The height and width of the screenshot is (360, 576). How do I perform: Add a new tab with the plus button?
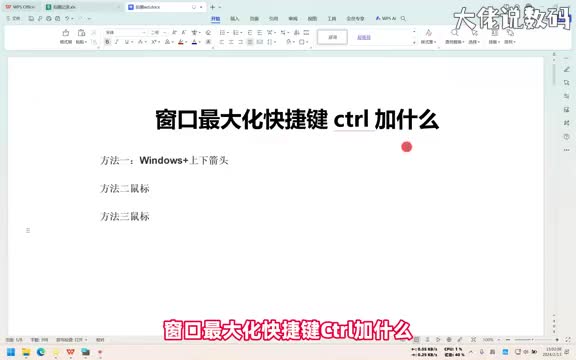212,7
